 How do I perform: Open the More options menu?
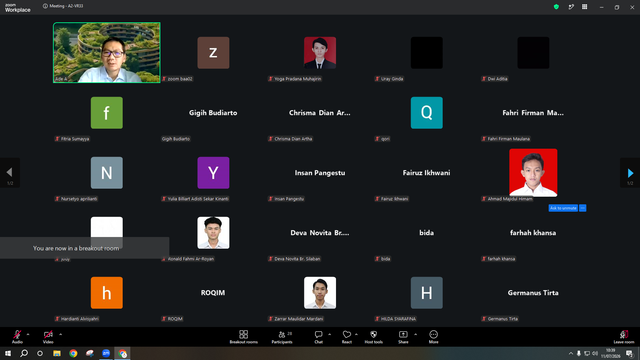433,337
